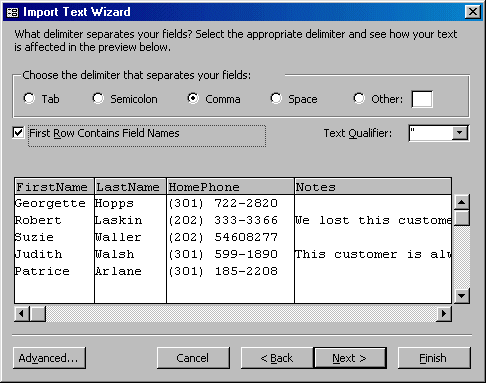Screen dimensions: 486x383
Task: Click the note starting 'We lost this'
Action: click(373, 220)
